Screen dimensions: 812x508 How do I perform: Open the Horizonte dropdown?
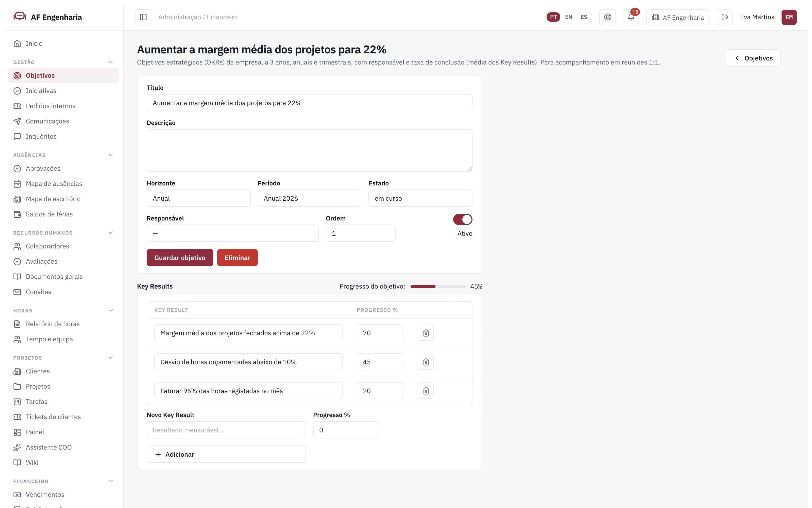198,198
